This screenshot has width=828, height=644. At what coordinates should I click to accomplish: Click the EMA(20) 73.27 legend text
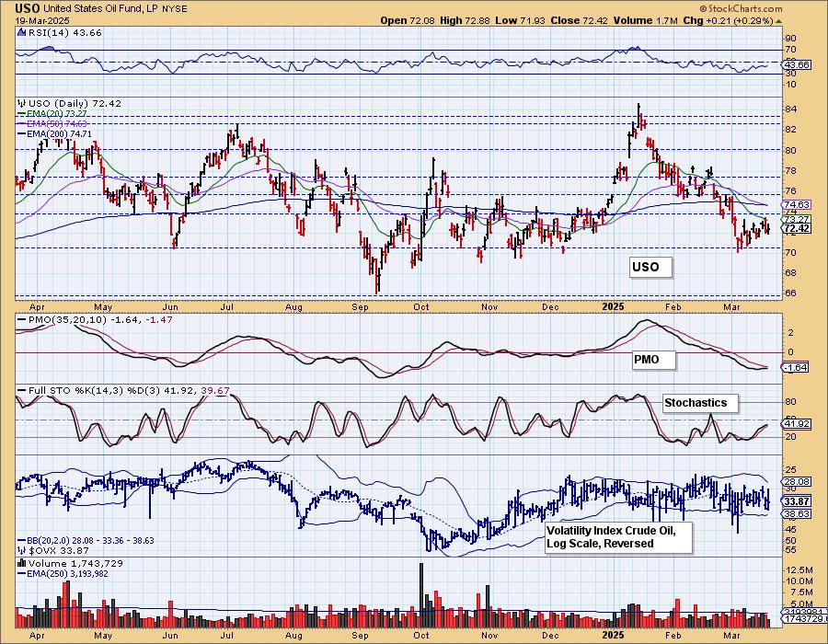[x=57, y=113]
